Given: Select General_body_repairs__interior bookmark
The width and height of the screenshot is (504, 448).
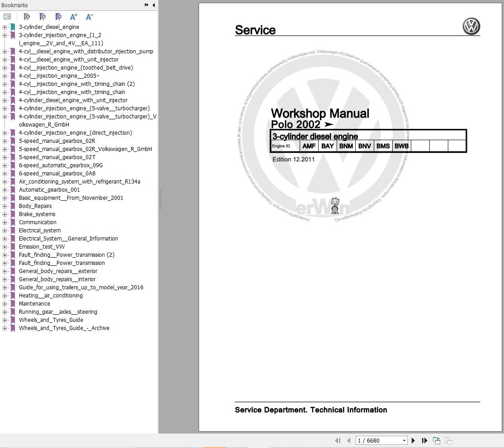Looking at the screenshot, I should 57,279.
